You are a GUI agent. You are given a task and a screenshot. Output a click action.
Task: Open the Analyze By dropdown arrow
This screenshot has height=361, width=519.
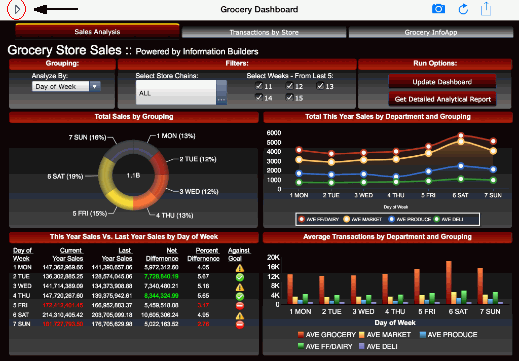click(95, 87)
